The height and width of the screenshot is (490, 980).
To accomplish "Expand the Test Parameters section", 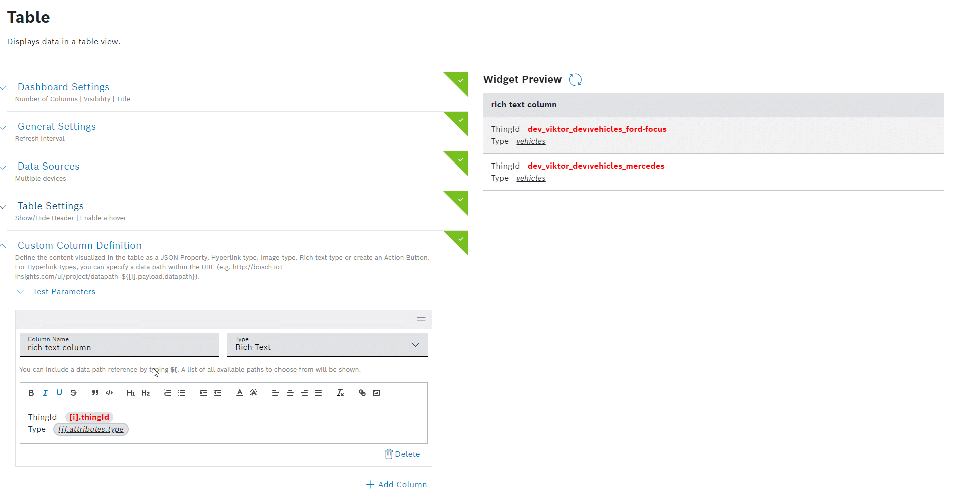I will click(x=64, y=291).
